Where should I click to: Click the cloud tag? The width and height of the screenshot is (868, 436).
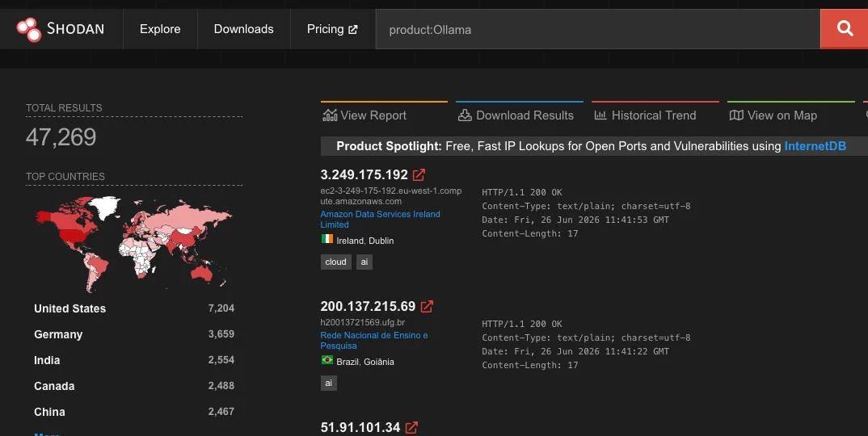click(335, 262)
